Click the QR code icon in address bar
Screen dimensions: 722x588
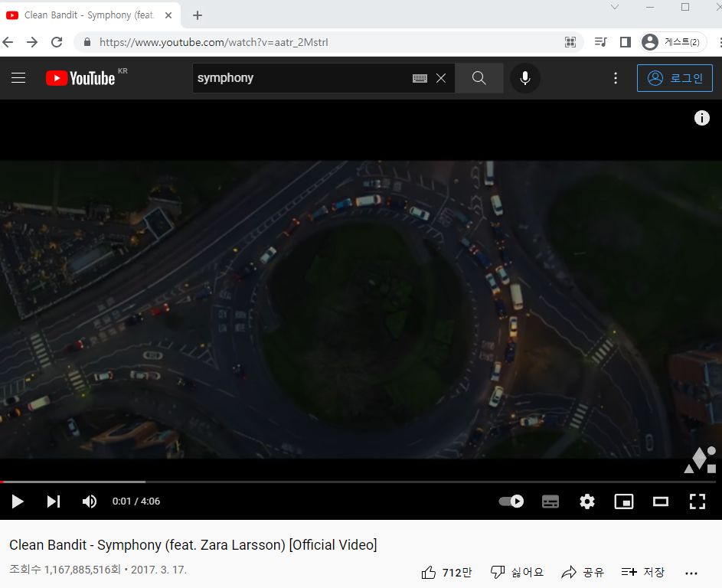click(570, 42)
